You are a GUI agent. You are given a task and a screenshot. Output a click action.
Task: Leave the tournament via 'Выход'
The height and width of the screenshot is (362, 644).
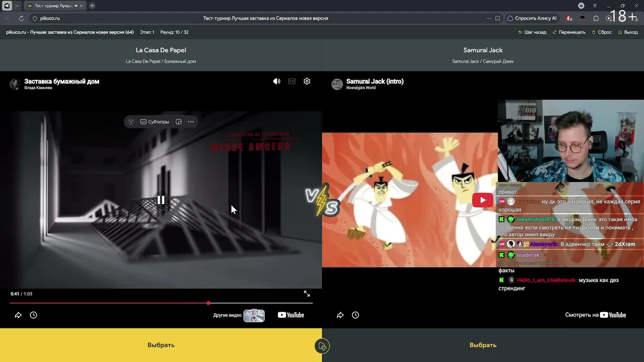tap(627, 32)
